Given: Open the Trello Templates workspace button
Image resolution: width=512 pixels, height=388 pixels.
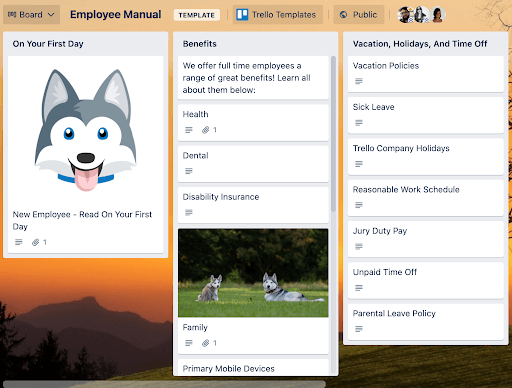Looking at the screenshot, I should click(x=278, y=15).
